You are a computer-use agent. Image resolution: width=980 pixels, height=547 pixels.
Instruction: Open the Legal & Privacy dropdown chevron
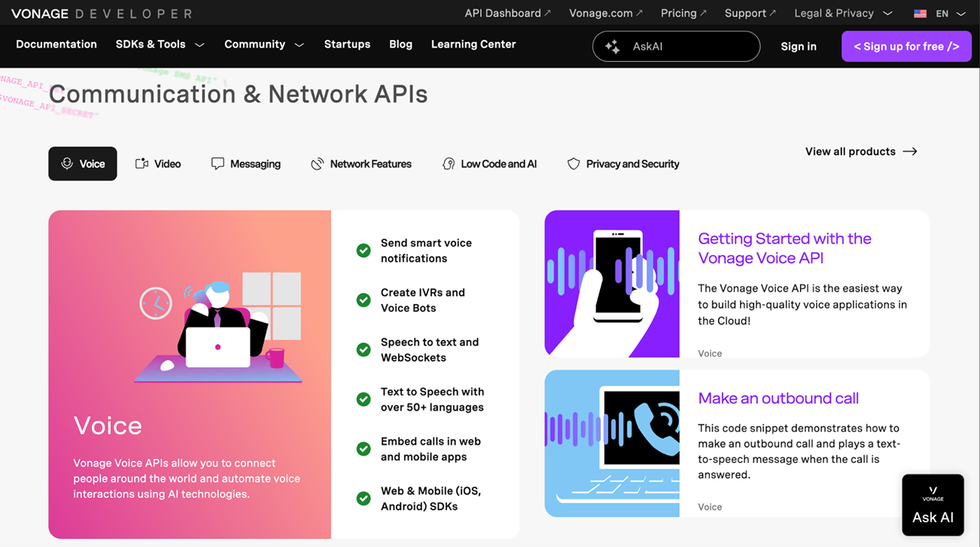point(887,14)
